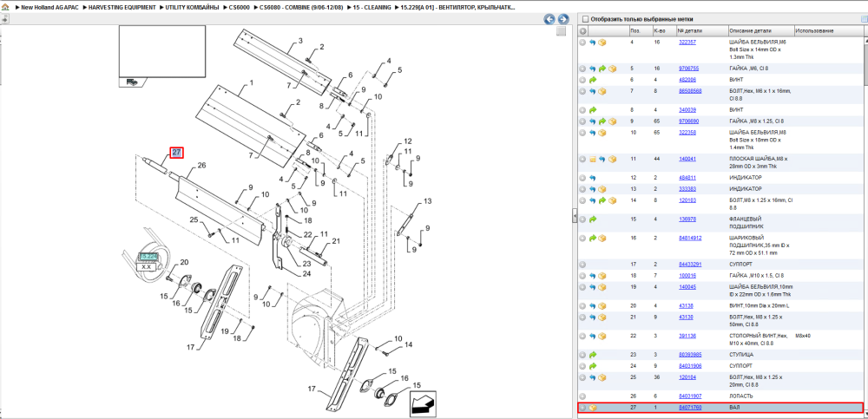This screenshot has height=419, width=868.
Task: Click the blue arrow icon for part 322357
Action: pos(592,42)
